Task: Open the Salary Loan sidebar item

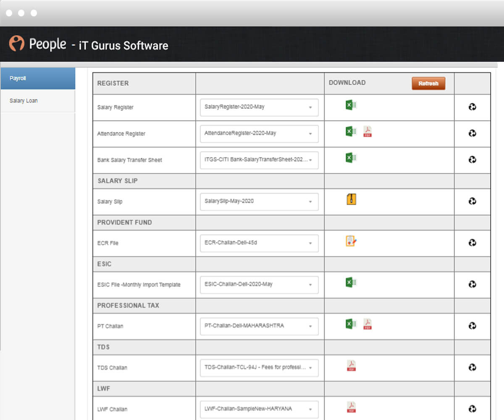Action: click(x=38, y=101)
